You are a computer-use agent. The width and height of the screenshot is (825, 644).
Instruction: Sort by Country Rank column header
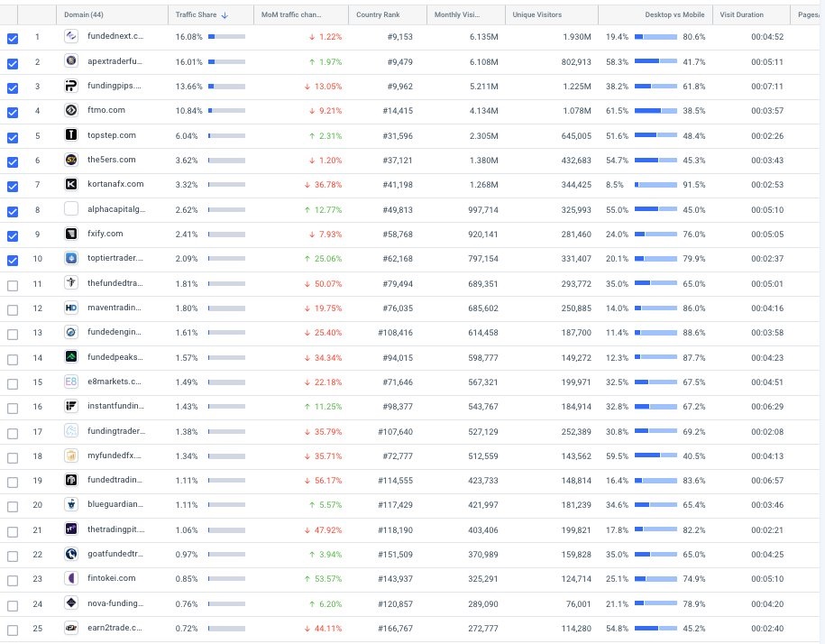(378, 14)
